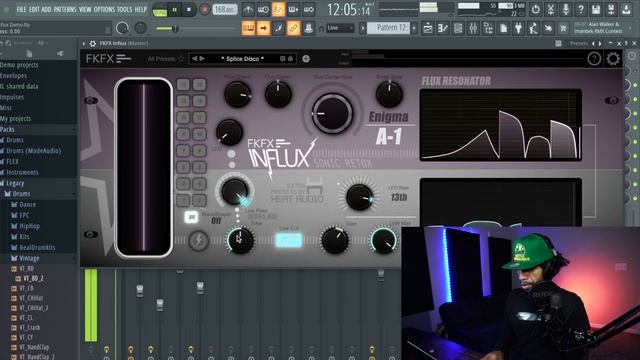Open the Playlist window icon
This screenshot has height=360, width=640.
[x=428, y=28]
